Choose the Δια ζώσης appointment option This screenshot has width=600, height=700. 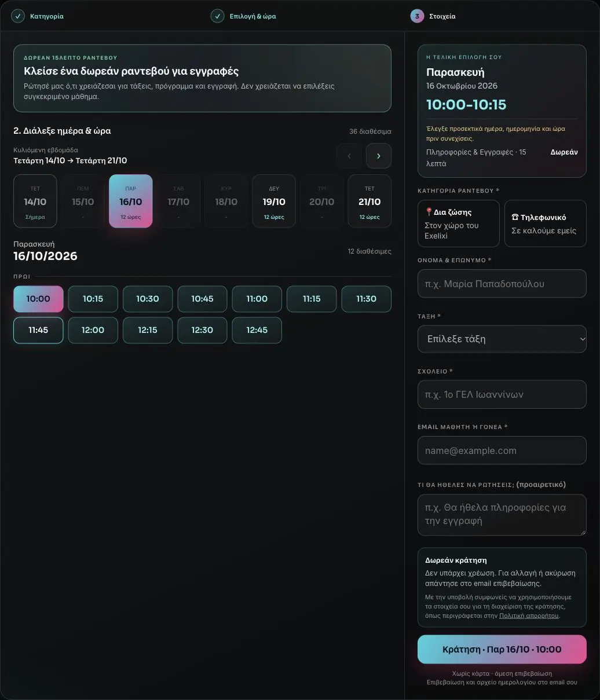459,223
